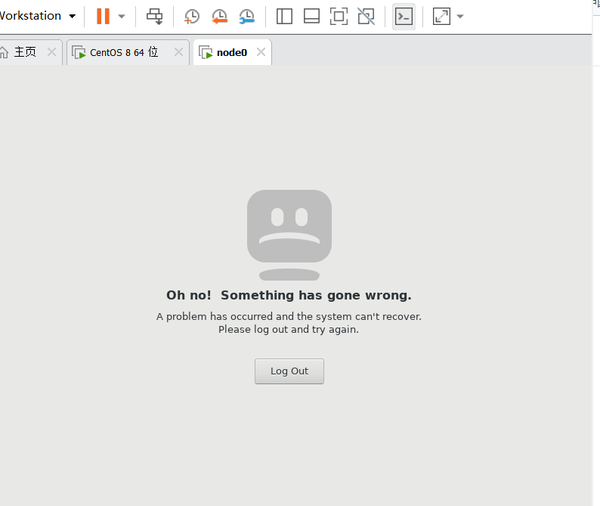The width and height of the screenshot is (600, 506).
Task: Toggle the thumbnail bar bottom-panel icon
Action: [x=311, y=16]
